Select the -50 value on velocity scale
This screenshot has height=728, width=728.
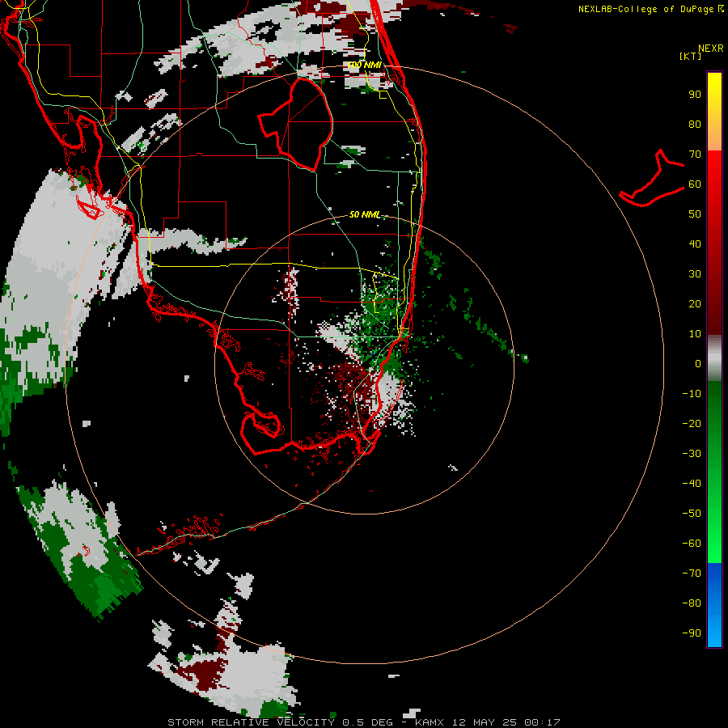pyautogui.click(x=692, y=514)
